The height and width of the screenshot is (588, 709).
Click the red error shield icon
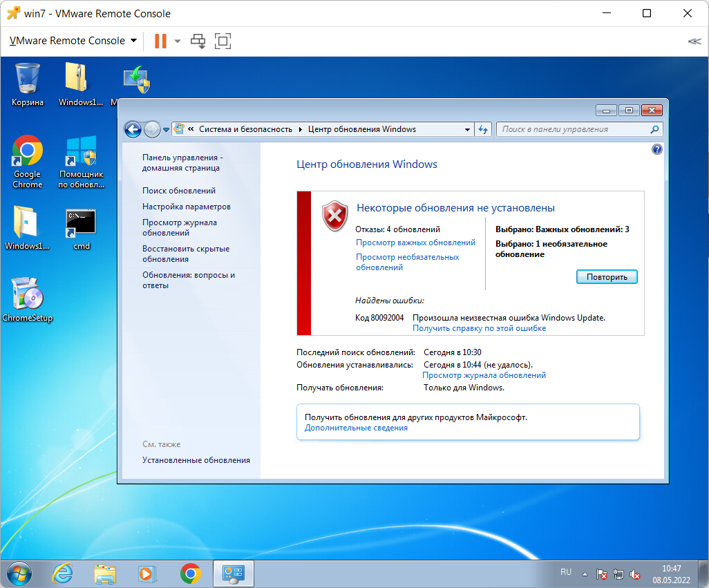click(334, 216)
